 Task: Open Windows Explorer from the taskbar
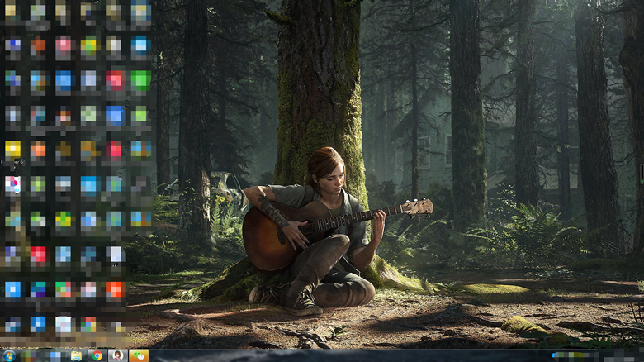tap(77, 356)
